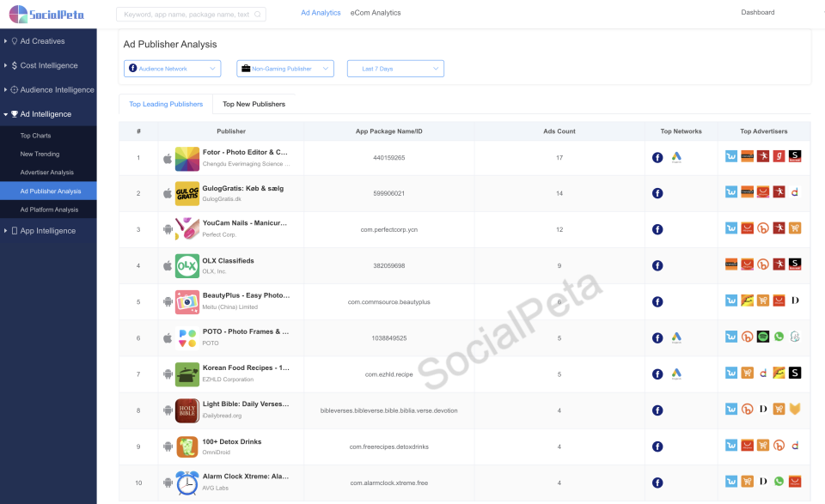This screenshot has height=504, width=825.
Task: Open the Dashboard link
Action: 758,12
